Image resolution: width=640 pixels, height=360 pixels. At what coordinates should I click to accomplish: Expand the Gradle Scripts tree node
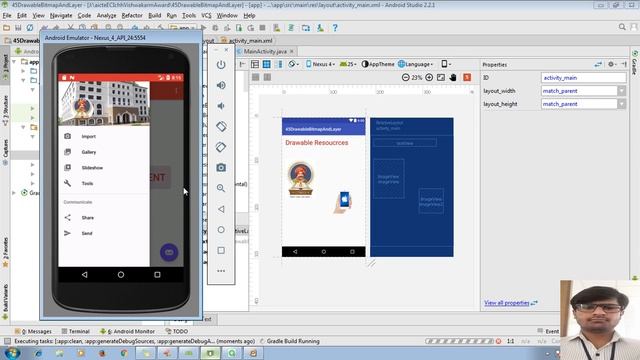tap(14, 193)
